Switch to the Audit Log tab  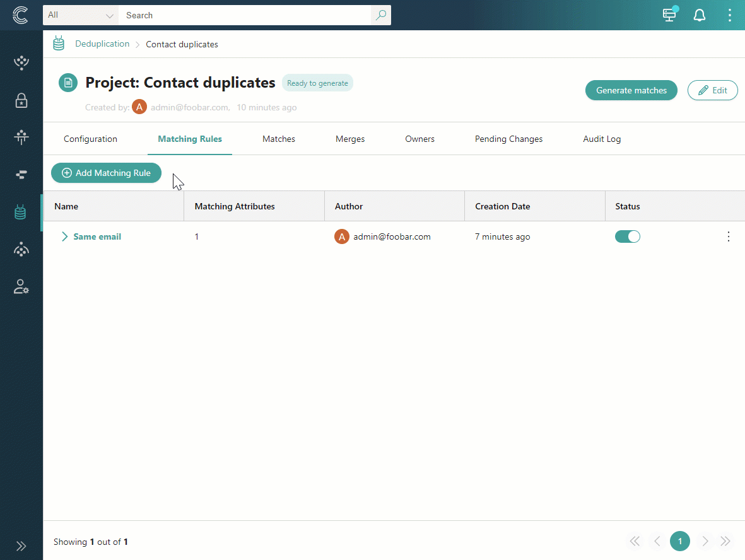[602, 139]
